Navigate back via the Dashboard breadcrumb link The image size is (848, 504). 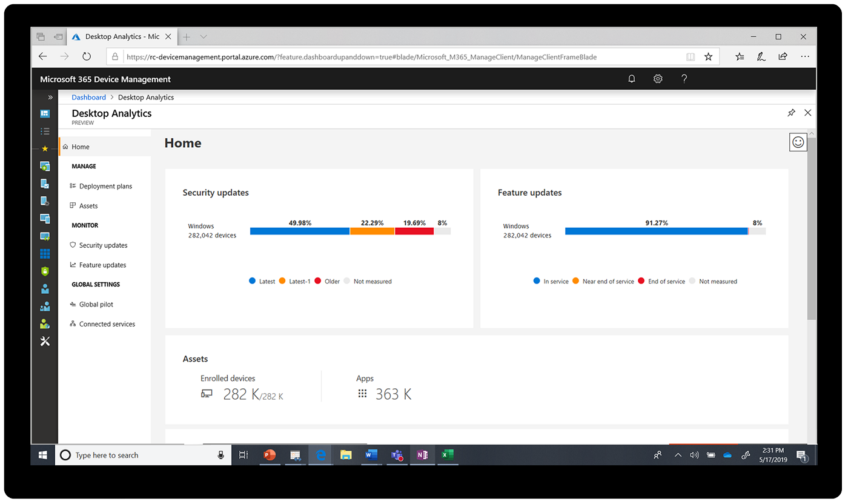88,97
